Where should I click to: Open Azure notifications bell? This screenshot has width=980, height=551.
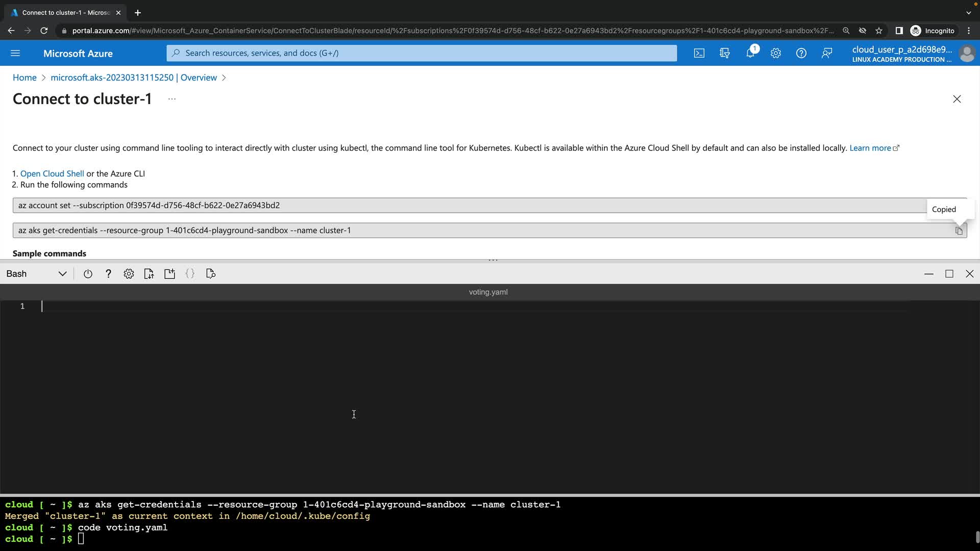pos(750,53)
